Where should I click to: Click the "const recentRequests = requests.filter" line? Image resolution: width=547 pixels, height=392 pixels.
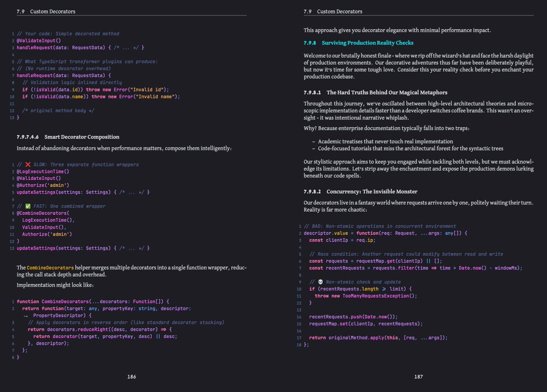(x=416, y=268)
